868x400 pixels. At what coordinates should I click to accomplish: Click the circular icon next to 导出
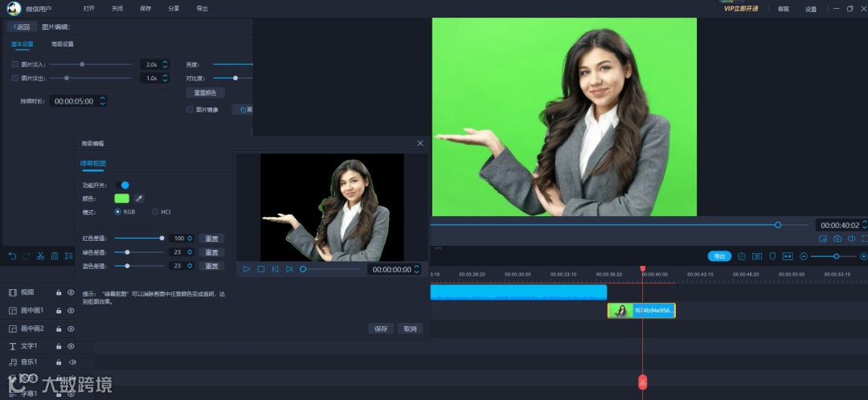click(x=742, y=257)
